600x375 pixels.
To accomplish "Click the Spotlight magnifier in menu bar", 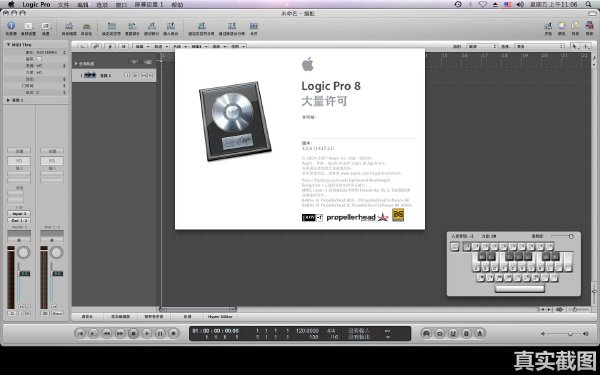I will 589,5.
